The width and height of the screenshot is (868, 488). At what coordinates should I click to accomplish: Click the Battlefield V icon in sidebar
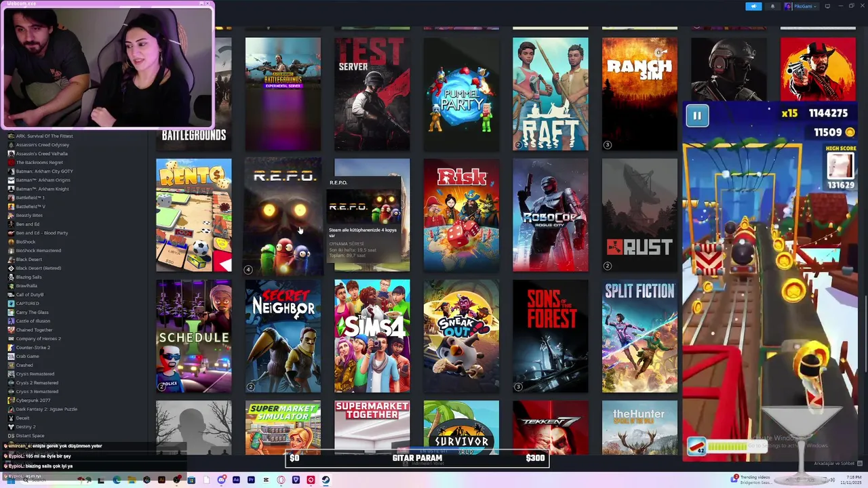(x=11, y=207)
